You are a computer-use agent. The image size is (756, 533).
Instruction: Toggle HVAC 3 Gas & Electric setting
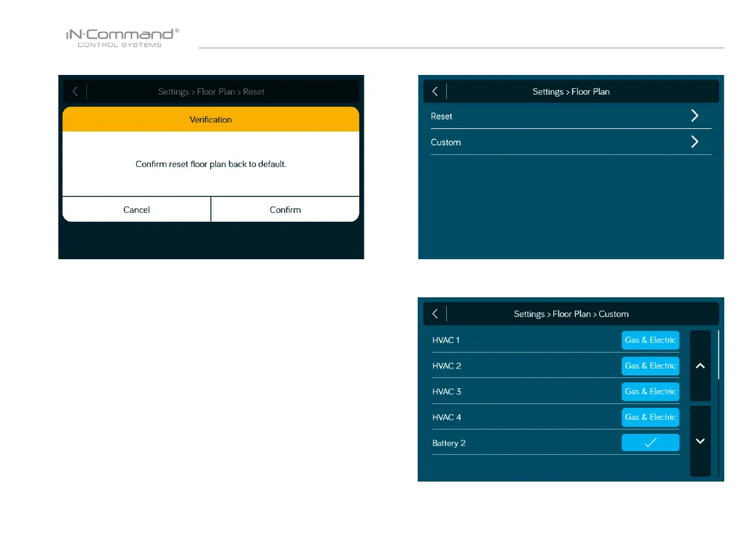pos(651,391)
